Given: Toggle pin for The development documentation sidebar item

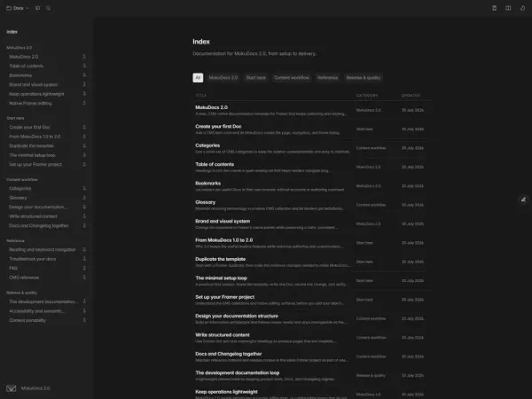Looking at the screenshot, I should pyautogui.click(x=84, y=301).
